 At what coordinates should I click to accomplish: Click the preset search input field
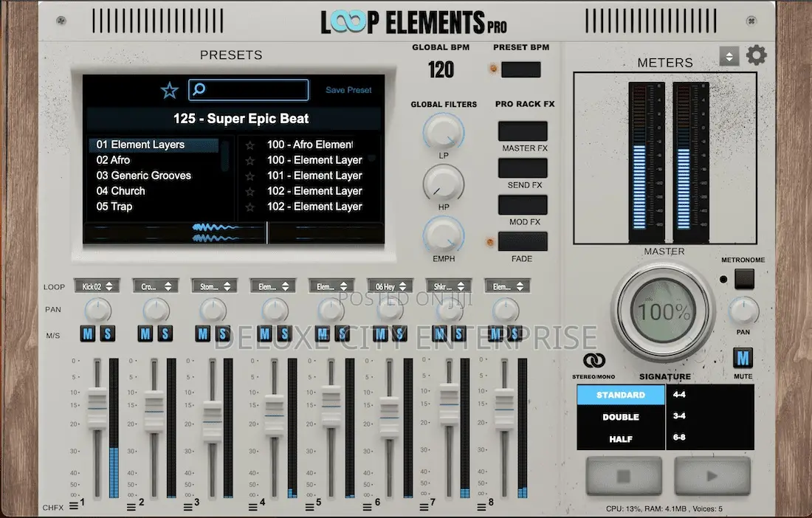coord(249,90)
